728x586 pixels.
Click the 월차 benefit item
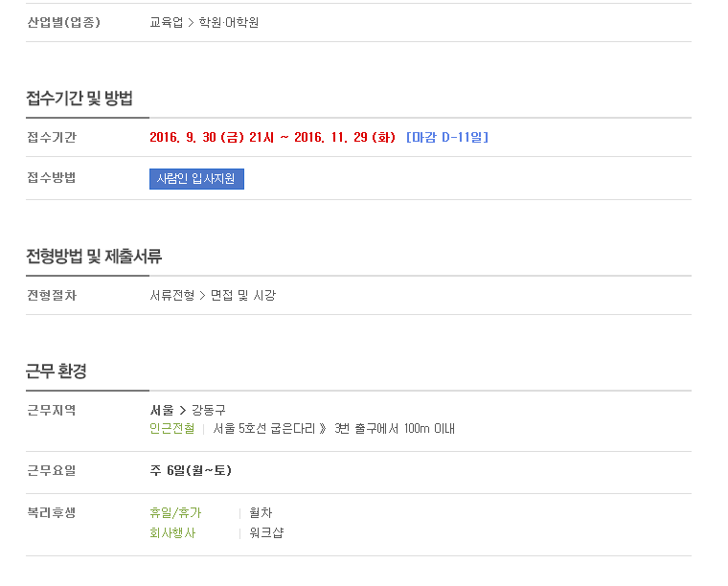(261, 512)
